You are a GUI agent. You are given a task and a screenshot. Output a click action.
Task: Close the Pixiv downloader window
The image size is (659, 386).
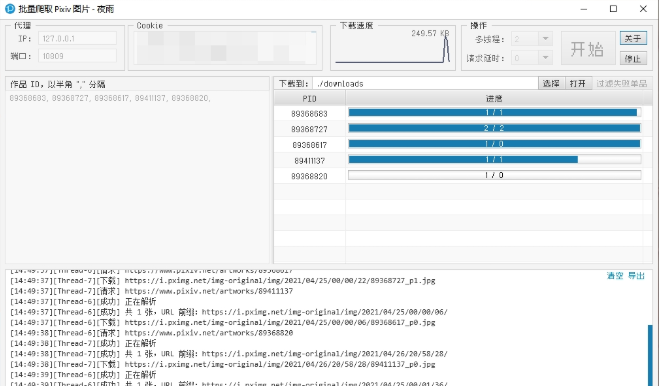643,9
